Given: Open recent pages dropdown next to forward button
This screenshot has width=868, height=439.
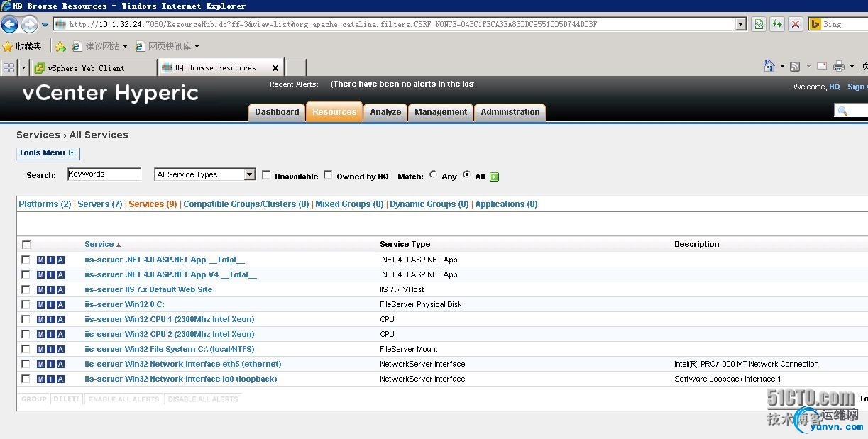Looking at the screenshot, I should [45, 25].
